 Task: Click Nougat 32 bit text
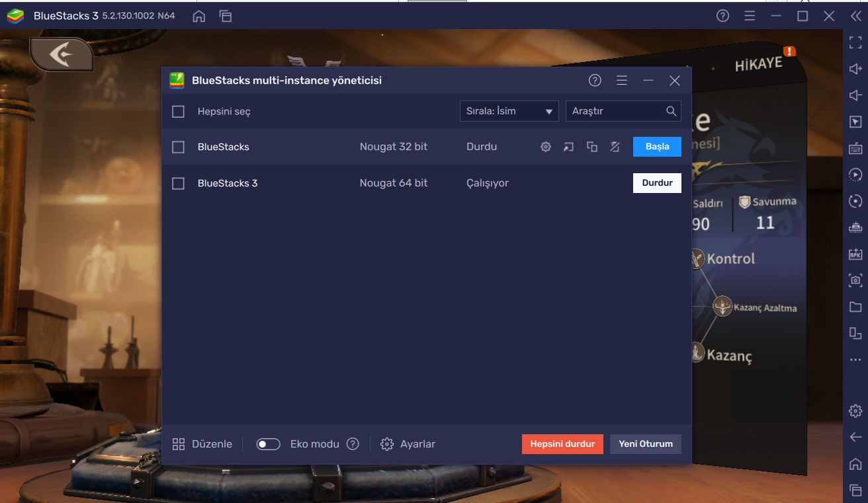click(x=394, y=147)
